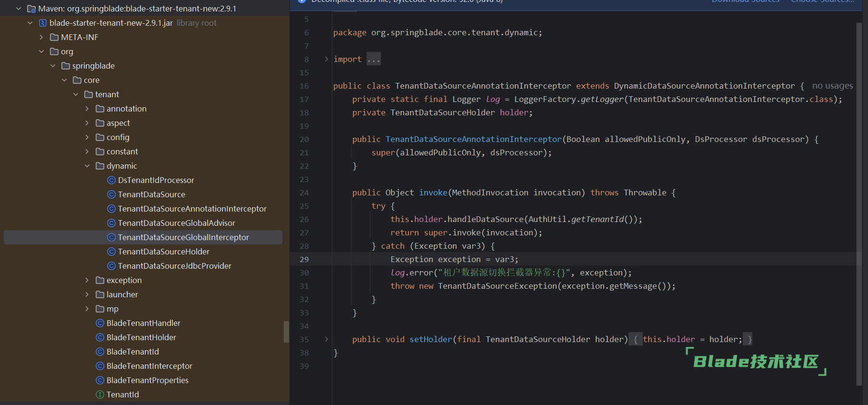The width and height of the screenshot is (868, 405).
Task: Open TenantDataSourceGlobalAdvisor class
Action: point(177,223)
